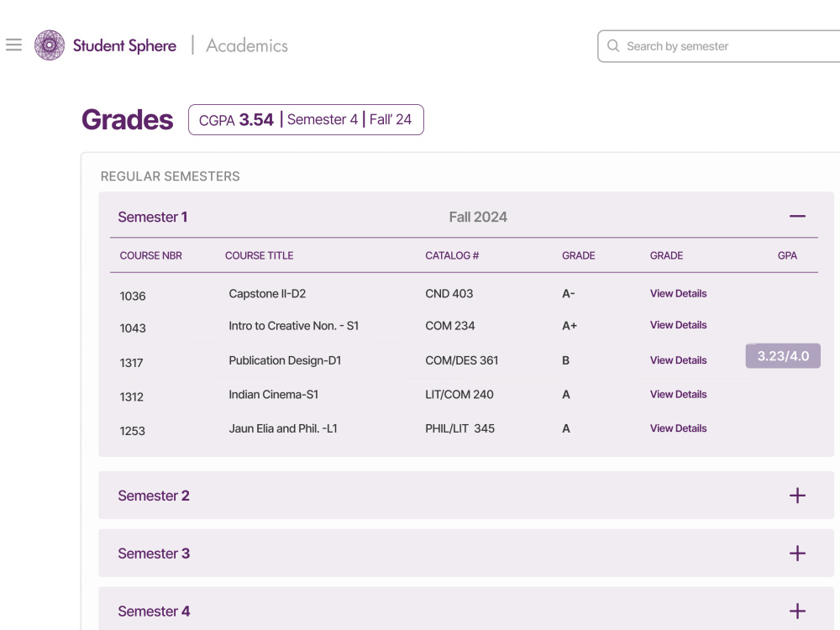Focus the Search by semester field
The image size is (840, 630).
[719, 46]
